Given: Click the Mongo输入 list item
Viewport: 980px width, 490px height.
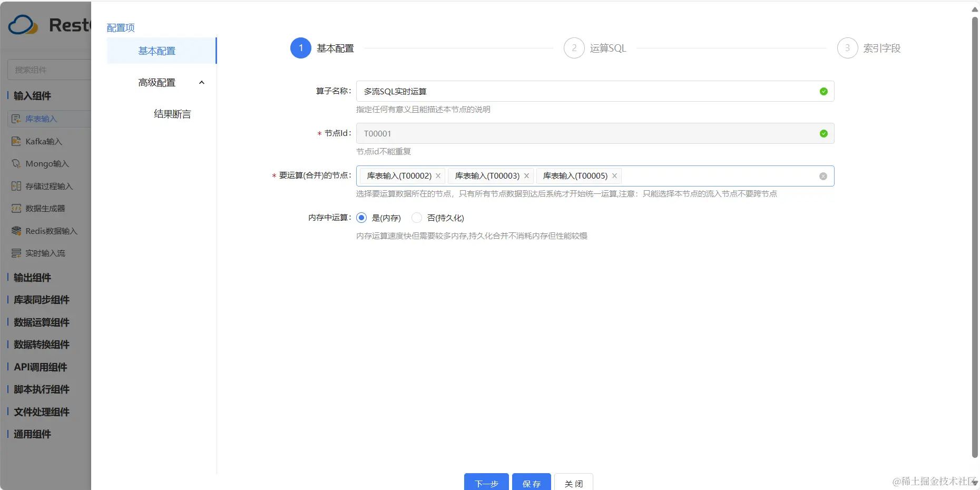Looking at the screenshot, I should point(50,164).
